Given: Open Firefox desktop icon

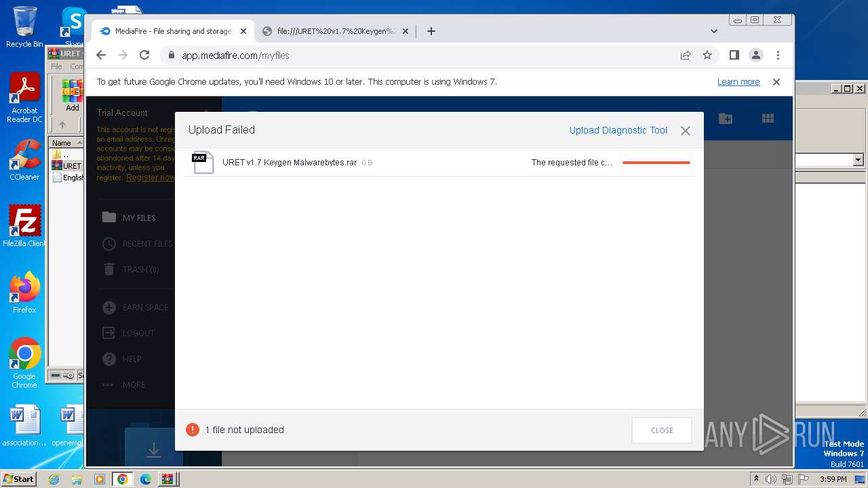Looking at the screenshot, I should point(24,293).
